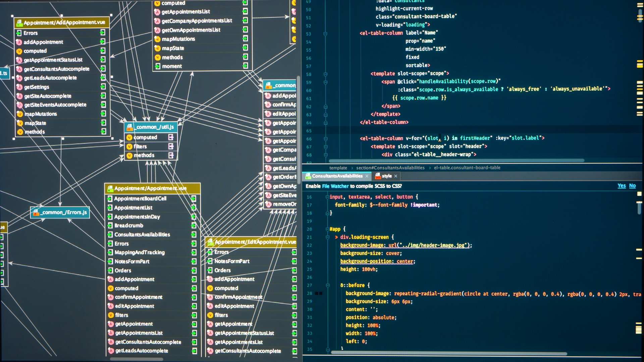Click Yes to enable the File Watcher
This screenshot has width=644, height=362.
[622, 186]
